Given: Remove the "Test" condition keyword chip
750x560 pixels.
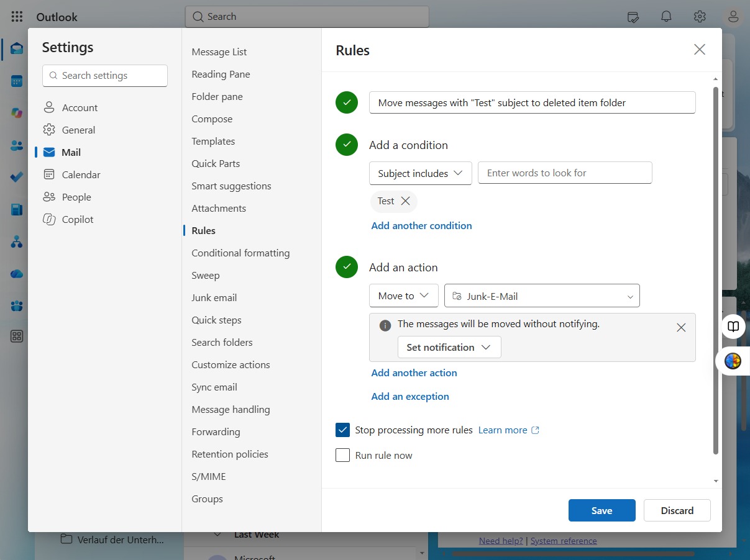Looking at the screenshot, I should pos(405,201).
